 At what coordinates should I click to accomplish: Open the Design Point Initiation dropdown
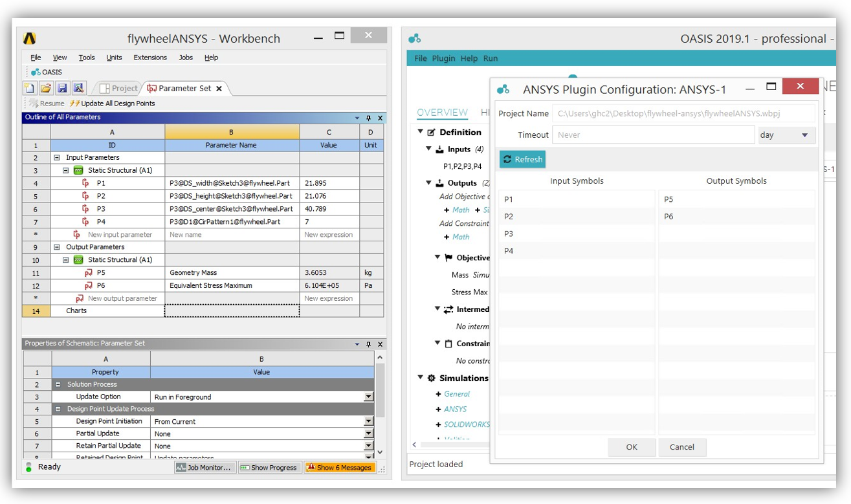coord(368,421)
